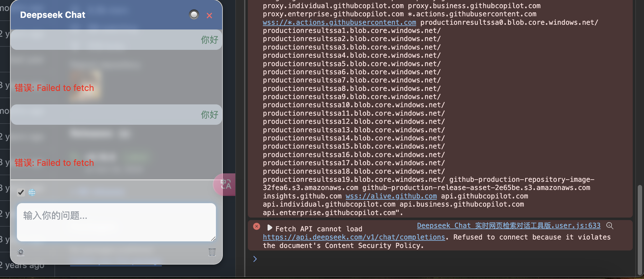Click the magnifier icon beside source link
Image resolution: width=644 pixels, height=279 pixels.
click(610, 226)
